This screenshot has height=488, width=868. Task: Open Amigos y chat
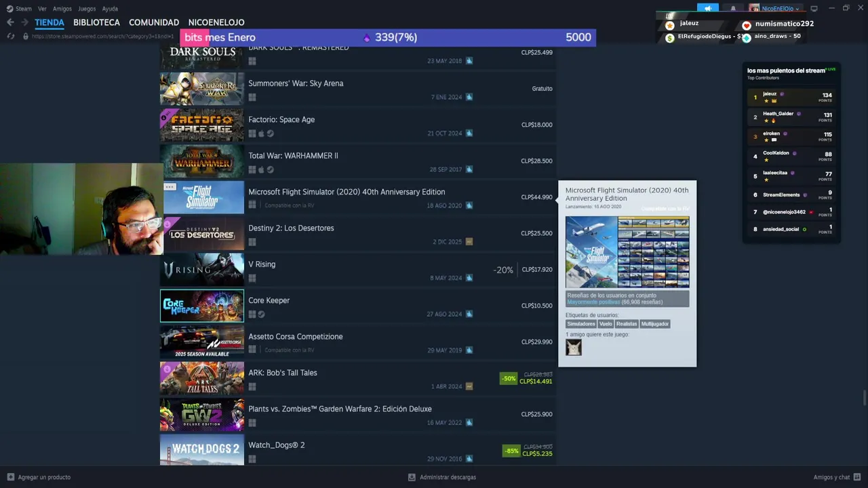[837, 477]
